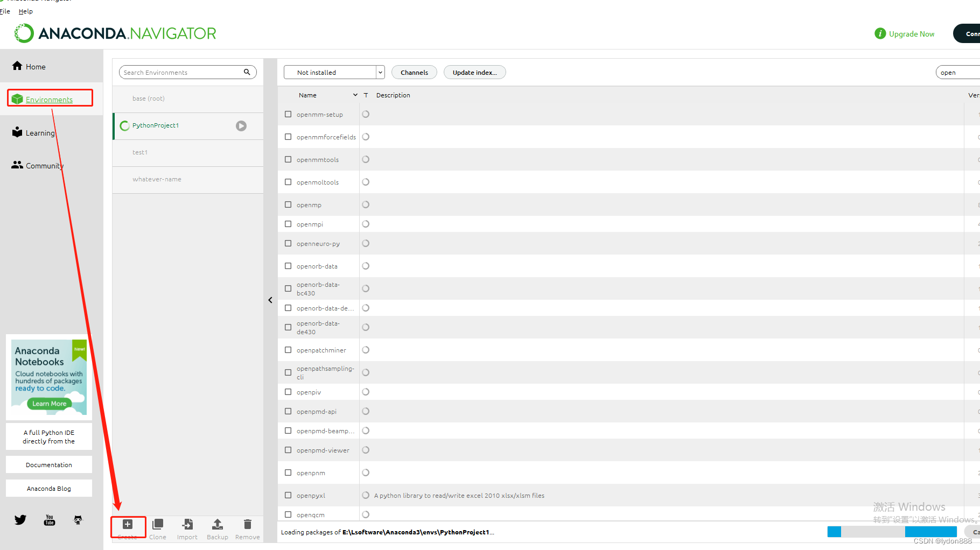Select the base (root) environment
This screenshot has width=980, height=550.
pyautogui.click(x=188, y=98)
